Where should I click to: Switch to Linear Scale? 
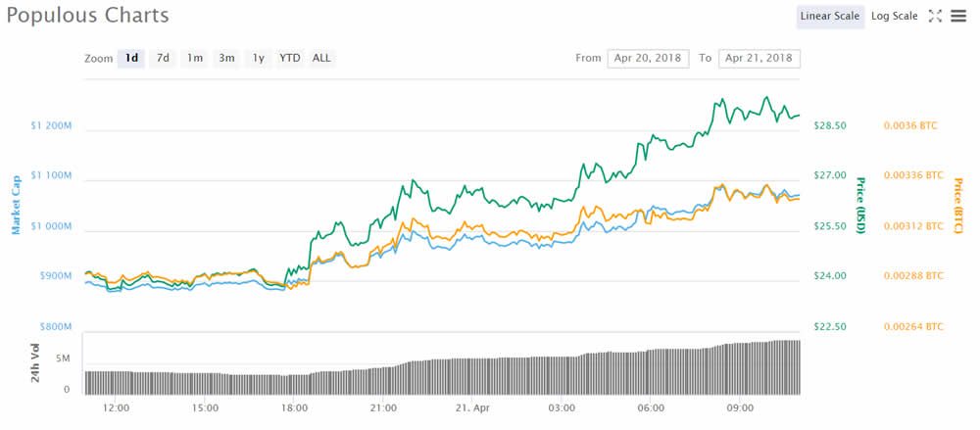click(830, 16)
